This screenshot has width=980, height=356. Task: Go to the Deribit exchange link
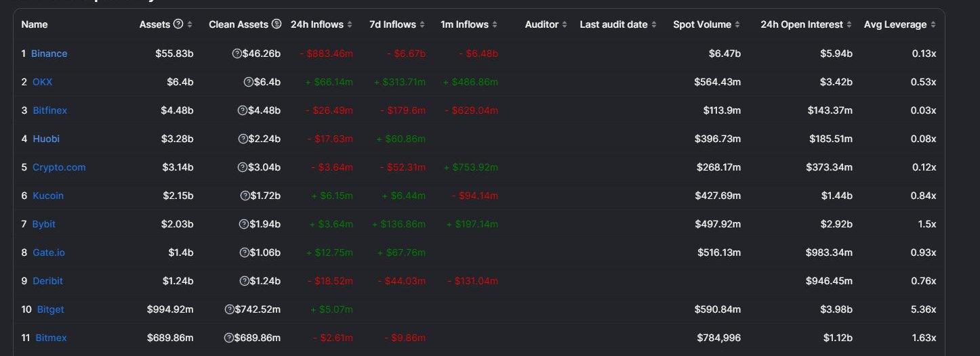click(x=47, y=281)
